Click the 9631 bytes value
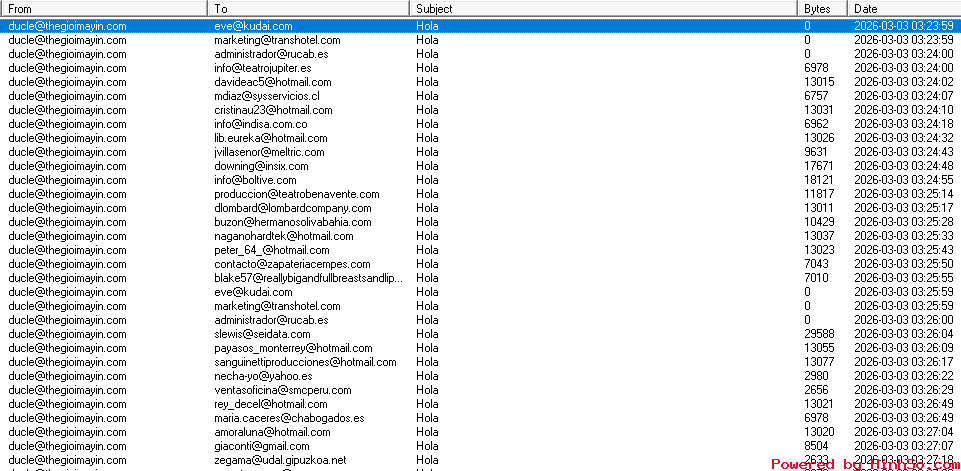The height and width of the screenshot is (471, 961). point(816,152)
